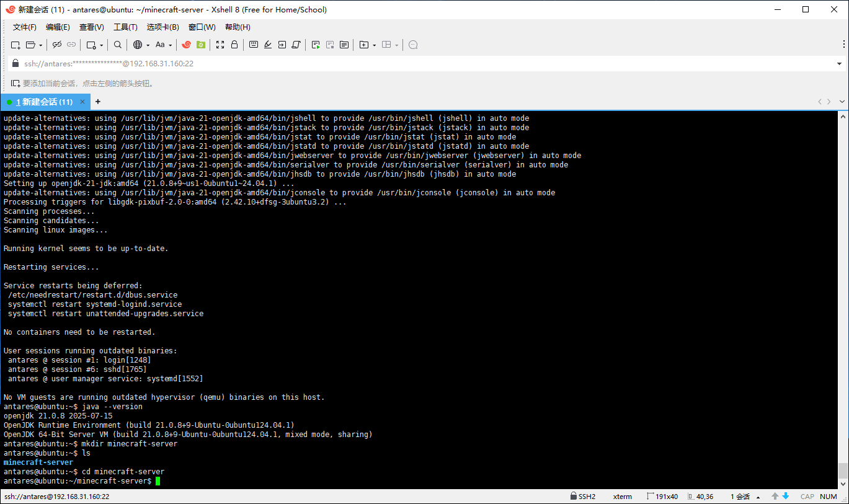The width and height of the screenshot is (849, 504).
Task: Click the keyboard icon in the toolbar
Action: pos(254,45)
